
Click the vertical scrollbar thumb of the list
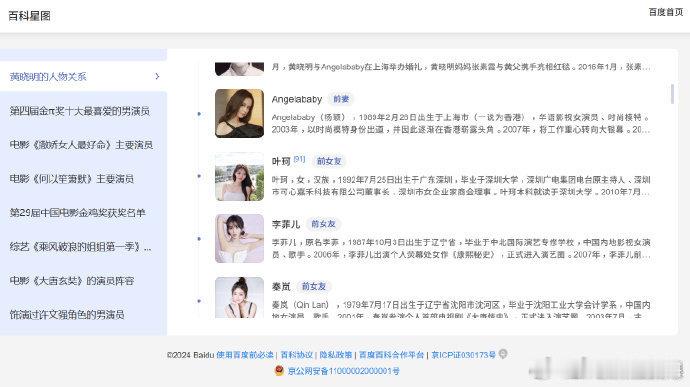(x=672, y=94)
